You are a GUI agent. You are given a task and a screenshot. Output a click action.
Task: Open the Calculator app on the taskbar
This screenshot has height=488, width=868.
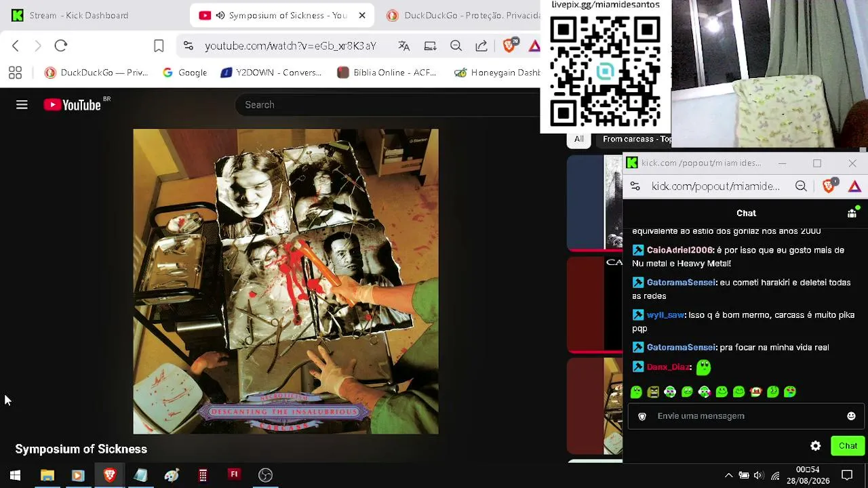(x=203, y=475)
